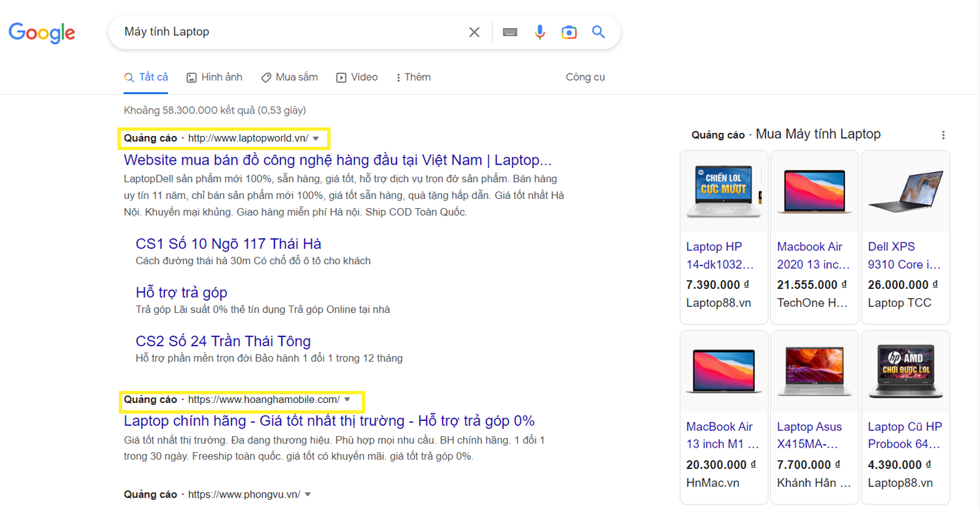Screen dimensions: 980x509
Task: Click the http://www.laptopworld.vn/ URL text
Action: (248, 138)
